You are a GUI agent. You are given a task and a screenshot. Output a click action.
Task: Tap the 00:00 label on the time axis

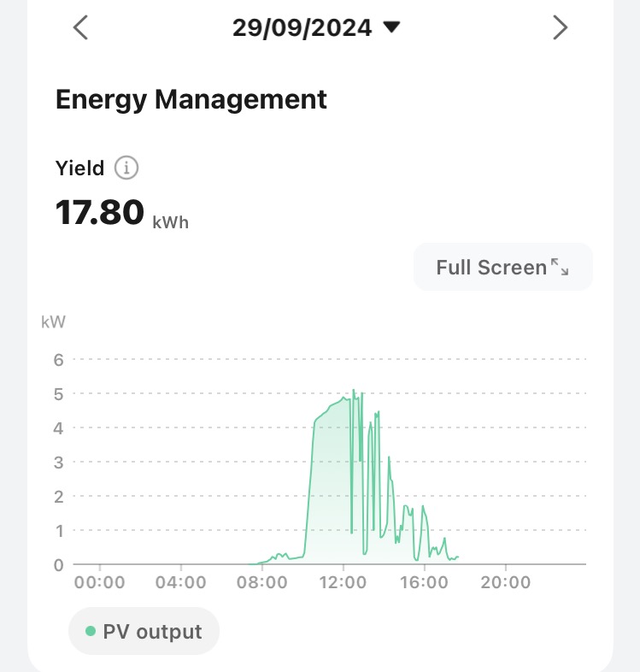point(100,583)
